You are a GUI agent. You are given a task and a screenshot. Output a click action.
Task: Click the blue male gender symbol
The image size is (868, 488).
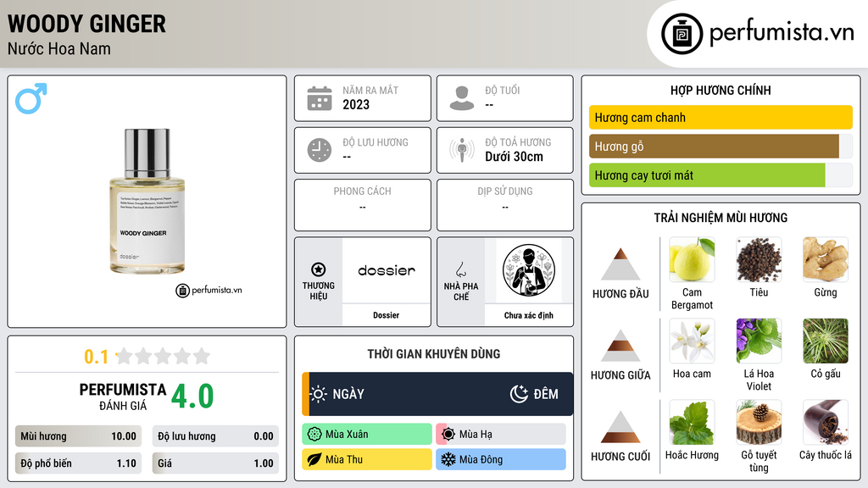tap(31, 98)
